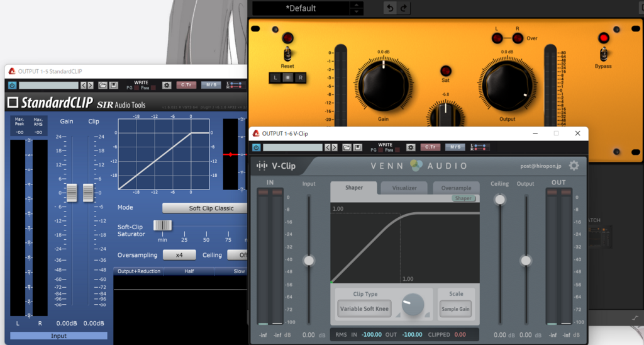Screen dimensions: 644x345
Task: Switch to Visualizer tab in V-Clip
Action: click(404, 188)
